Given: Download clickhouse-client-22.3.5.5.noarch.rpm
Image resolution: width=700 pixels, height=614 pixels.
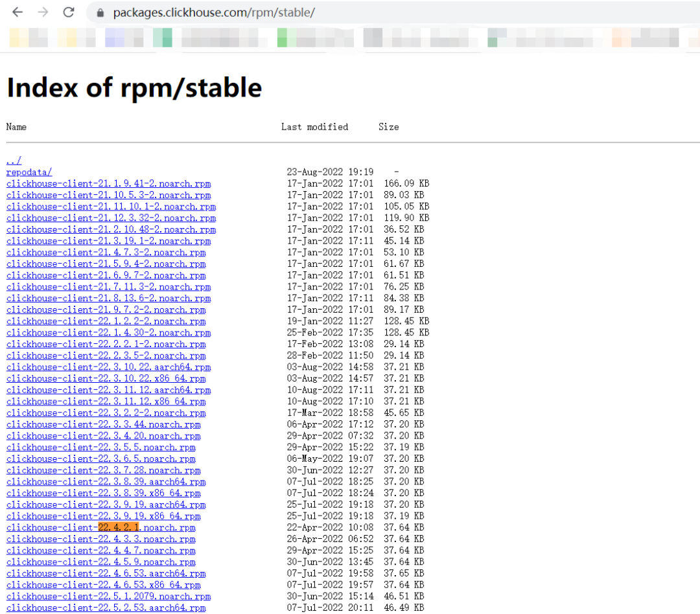Looking at the screenshot, I should [x=101, y=447].
